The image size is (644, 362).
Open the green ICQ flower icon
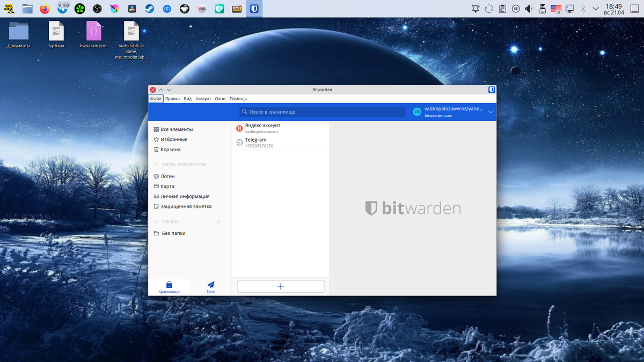click(x=79, y=9)
